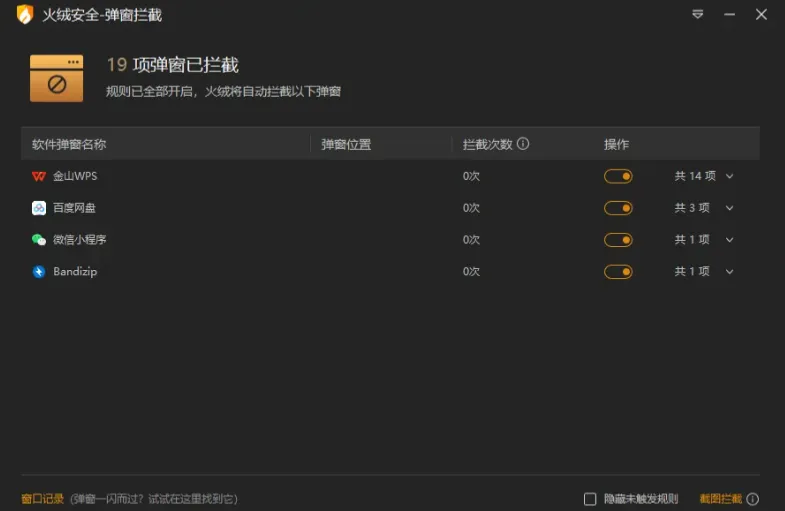Click 0次 count in Bandizip row
The height and width of the screenshot is (511, 785).
(471, 271)
